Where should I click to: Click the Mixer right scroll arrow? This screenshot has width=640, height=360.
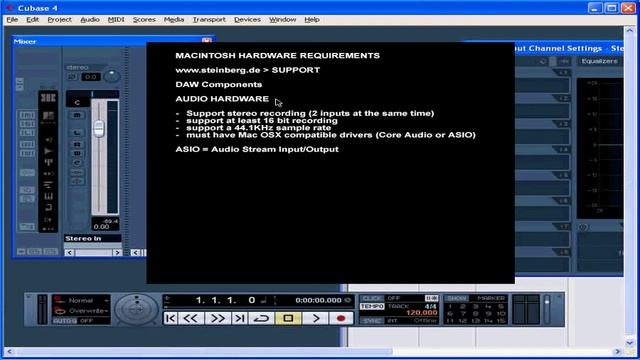point(117,253)
